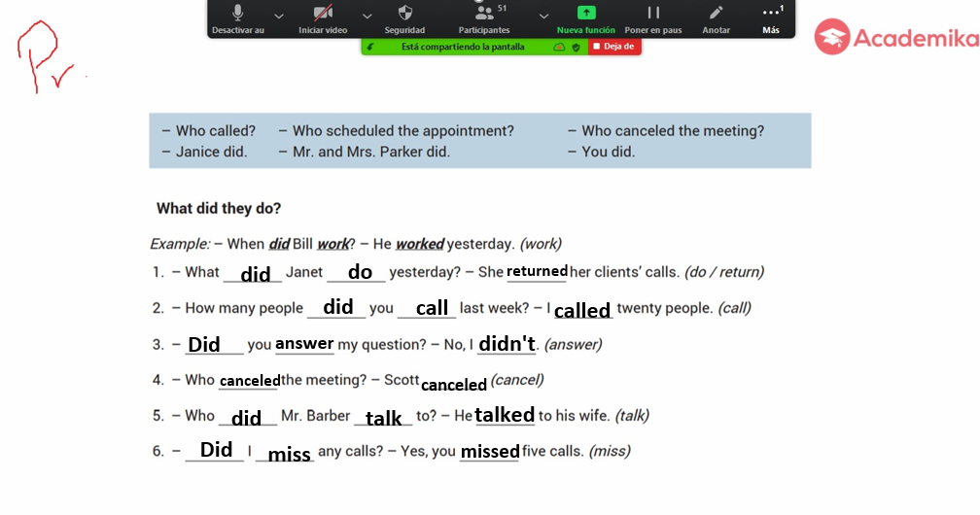
Task: Click the green indicator icon left of sharing text
Action: tap(370, 47)
